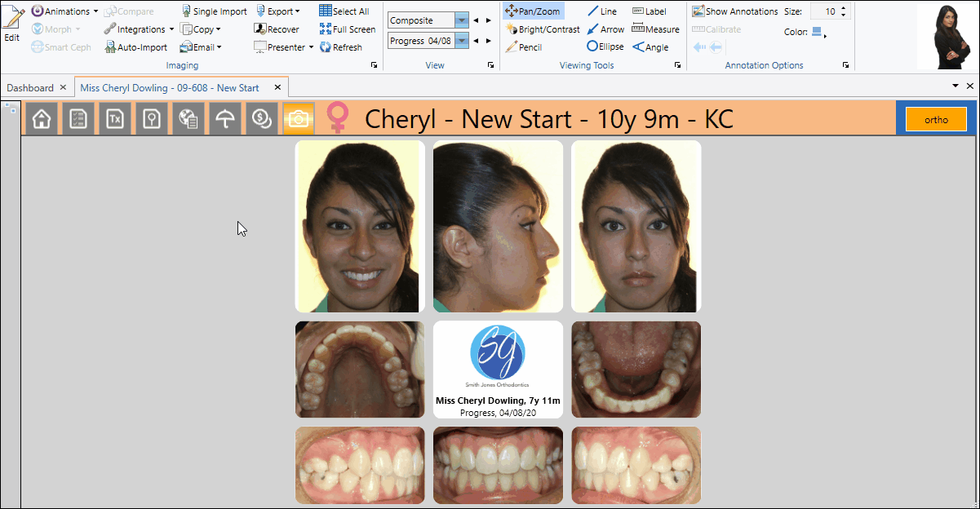Select the Ellipse tool
This screenshot has width=980, height=509.
(x=605, y=47)
